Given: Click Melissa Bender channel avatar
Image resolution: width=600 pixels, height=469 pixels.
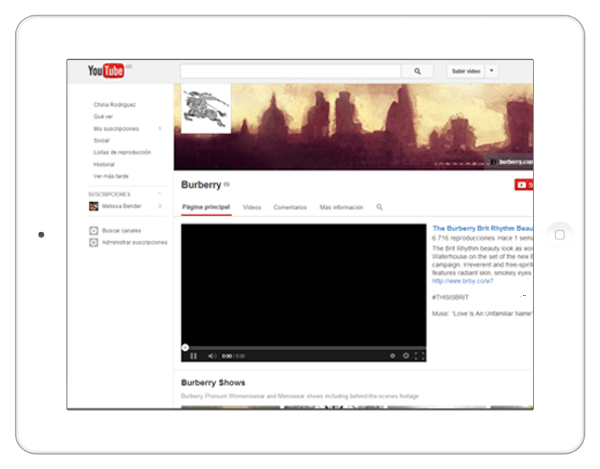Looking at the screenshot, I should pos(94,206).
